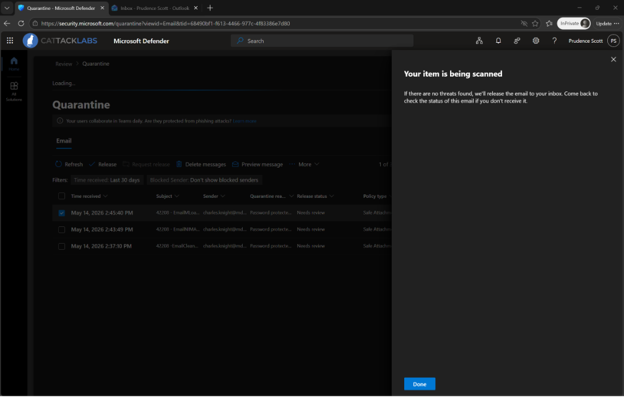Open the app launcher waffle icon
Image resolution: width=624 pixels, height=397 pixels.
(10, 41)
